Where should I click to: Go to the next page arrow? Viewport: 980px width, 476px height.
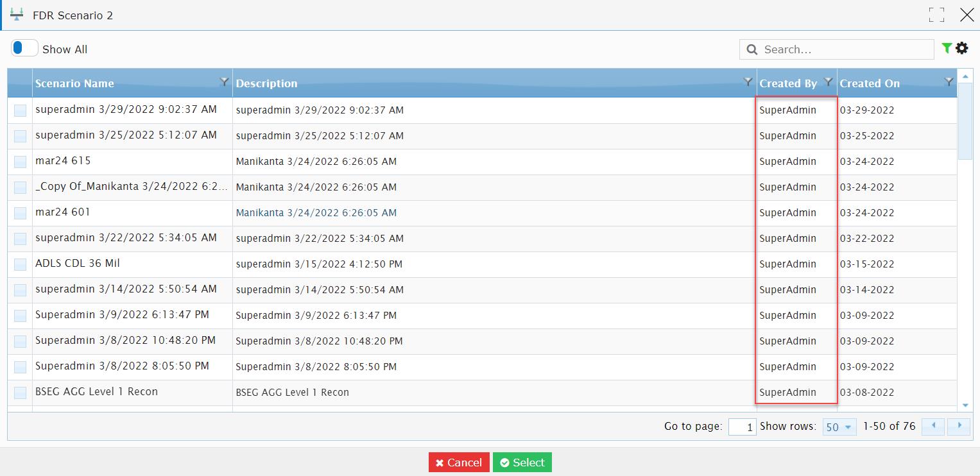coord(959,427)
